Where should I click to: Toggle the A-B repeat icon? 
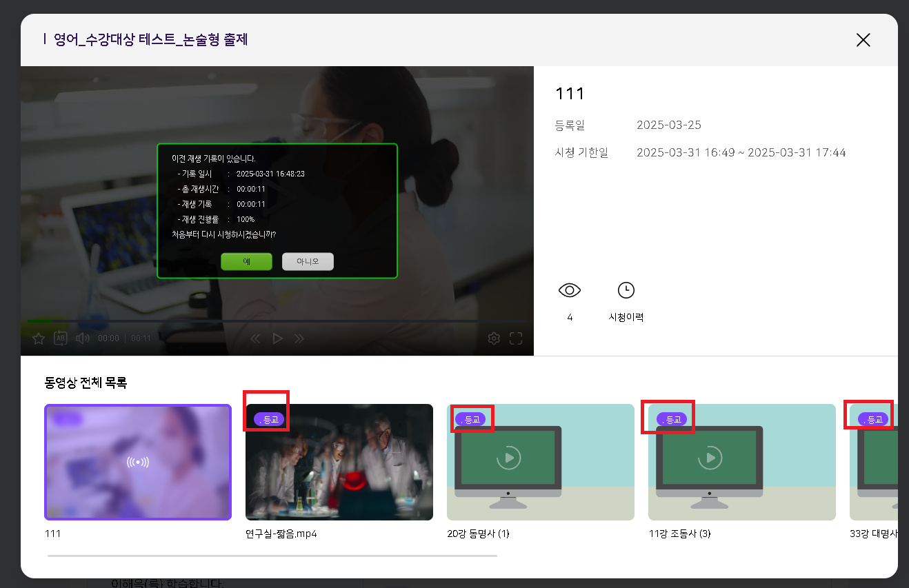point(61,338)
